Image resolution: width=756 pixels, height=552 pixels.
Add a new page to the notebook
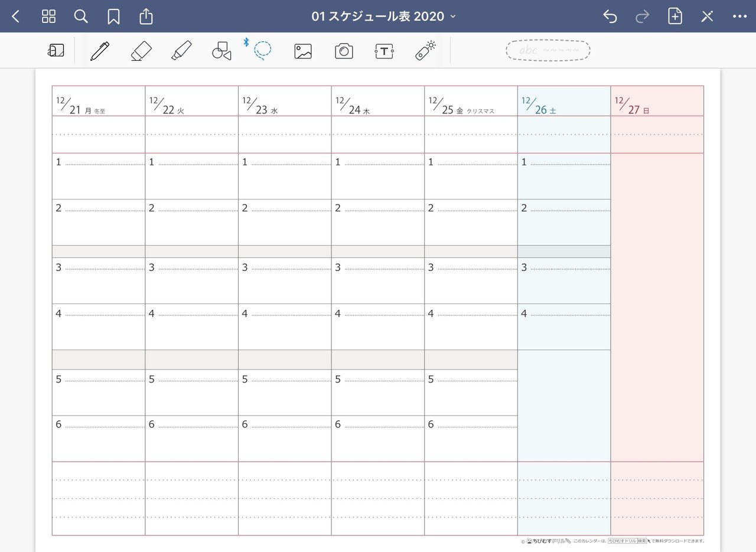[674, 16]
